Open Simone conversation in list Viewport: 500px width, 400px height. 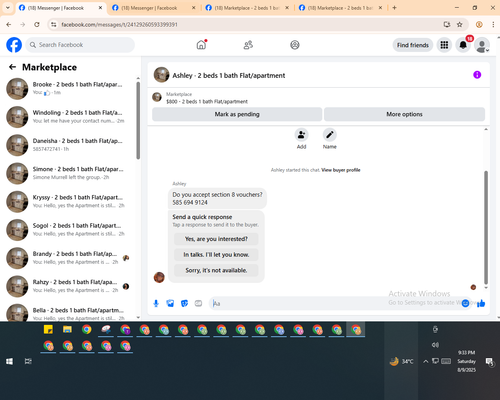click(68, 173)
